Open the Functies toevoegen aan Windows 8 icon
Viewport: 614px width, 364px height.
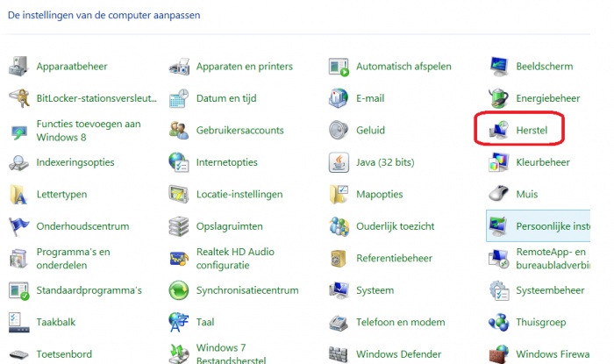pos(18,131)
